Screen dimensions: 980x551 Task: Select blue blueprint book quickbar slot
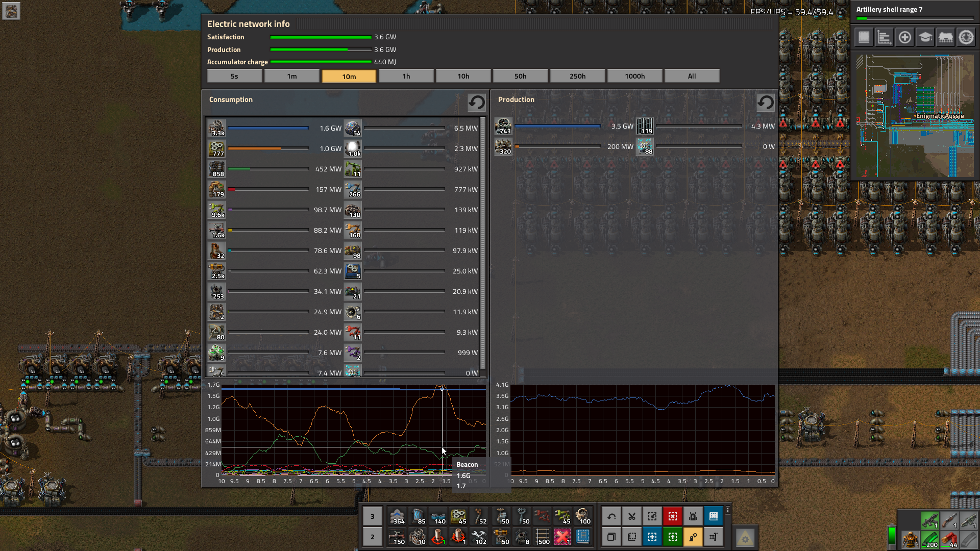click(583, 537)
